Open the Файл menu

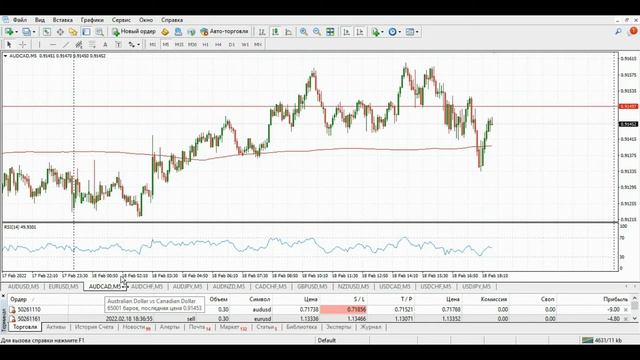pyautogui.click(x=20, y=20)
